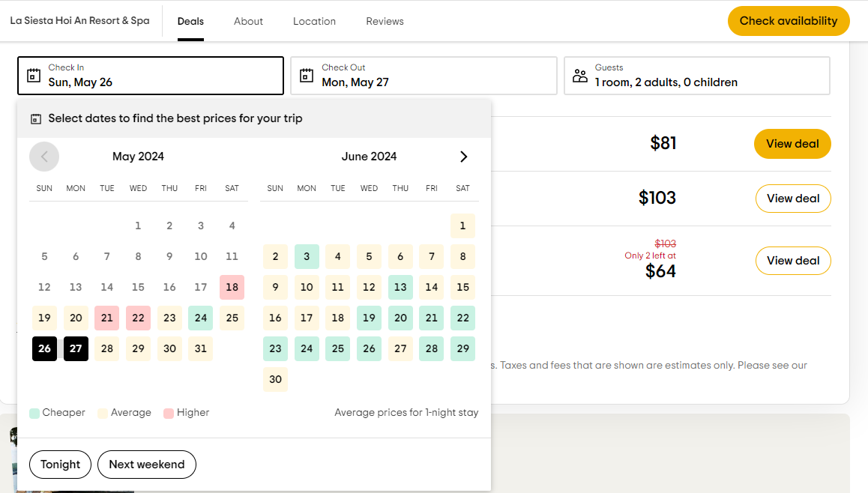Click the June 2024 month heading
Screen dimensions: 868x493
coord(370,157)
